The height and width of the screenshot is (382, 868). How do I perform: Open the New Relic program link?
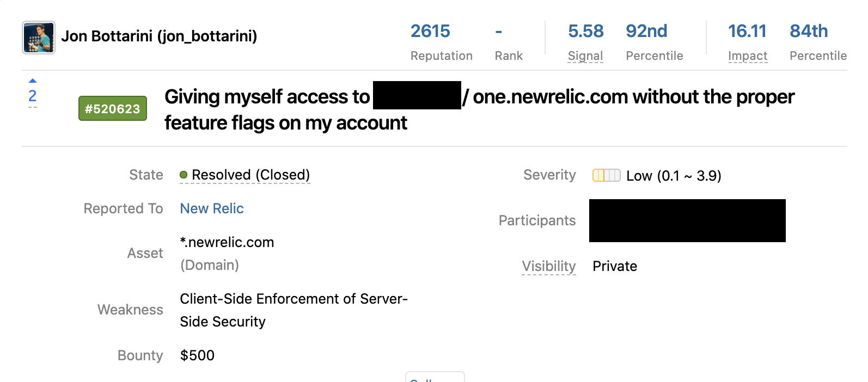(211, 208)
